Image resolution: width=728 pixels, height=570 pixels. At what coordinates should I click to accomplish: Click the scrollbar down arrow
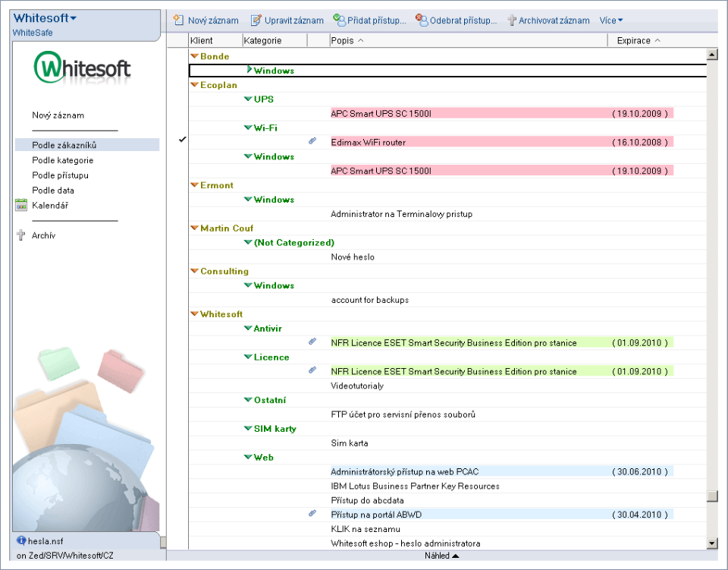pyautogui.click(x=711, y=543)
